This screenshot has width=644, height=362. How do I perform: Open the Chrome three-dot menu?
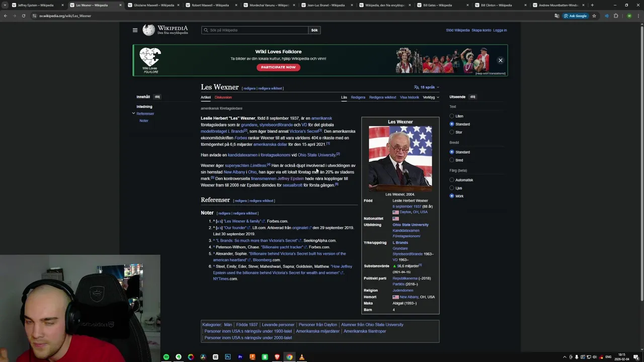coord(638,16)
